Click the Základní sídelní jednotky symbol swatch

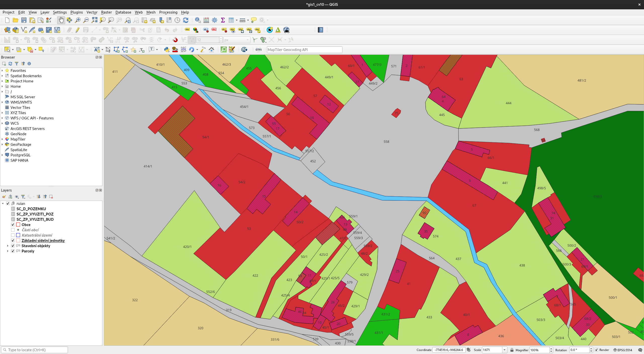click(x=18, y=240)
